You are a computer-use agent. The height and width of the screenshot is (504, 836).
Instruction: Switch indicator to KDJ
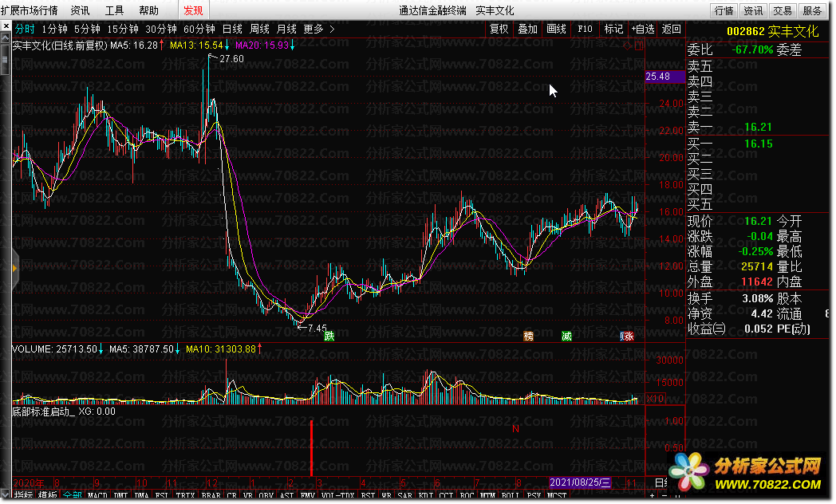(x=426, y=495)
